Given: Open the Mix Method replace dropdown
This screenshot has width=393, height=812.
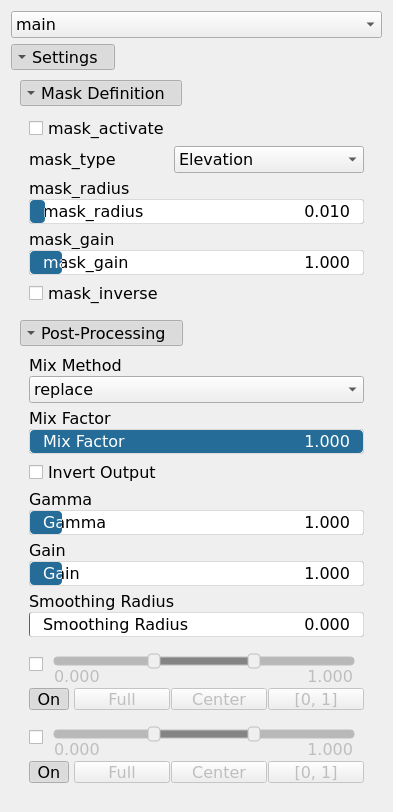Looking at the screenshot, I should (x=196, y=389).
